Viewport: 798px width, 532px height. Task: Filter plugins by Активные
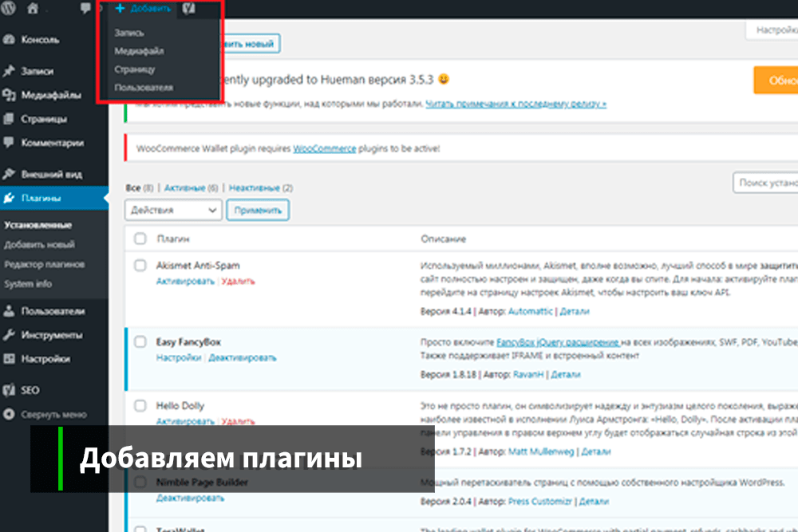click(x=184, y=188)
